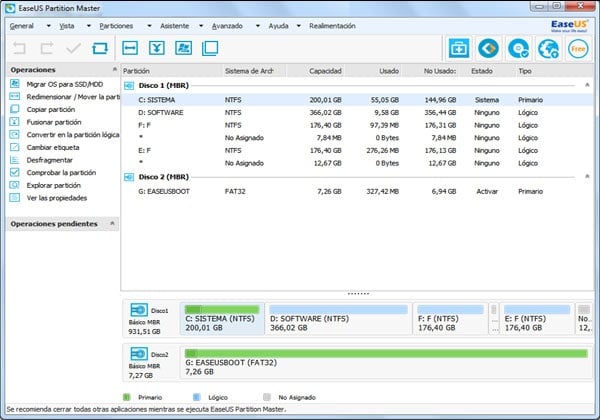Screen dimensions: 600x420
Task: Select the Merge partition toolbar icon
Action: 157,48
